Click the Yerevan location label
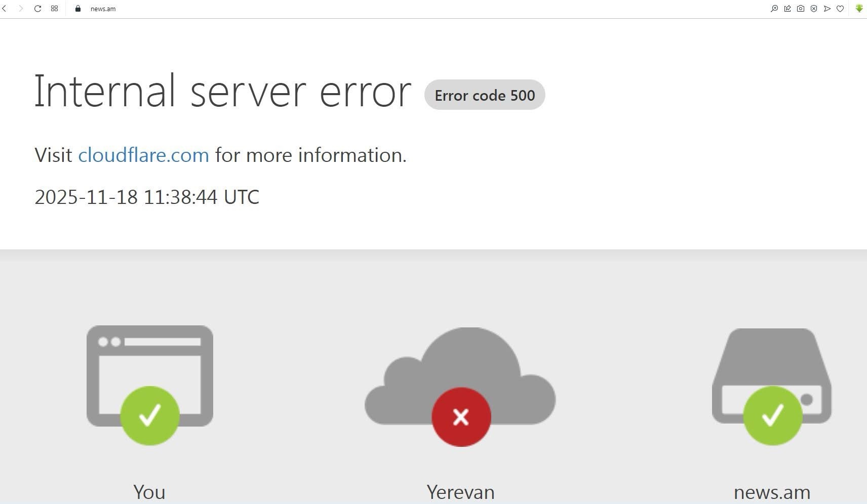The image size is (867, 504). pos(460,492)
